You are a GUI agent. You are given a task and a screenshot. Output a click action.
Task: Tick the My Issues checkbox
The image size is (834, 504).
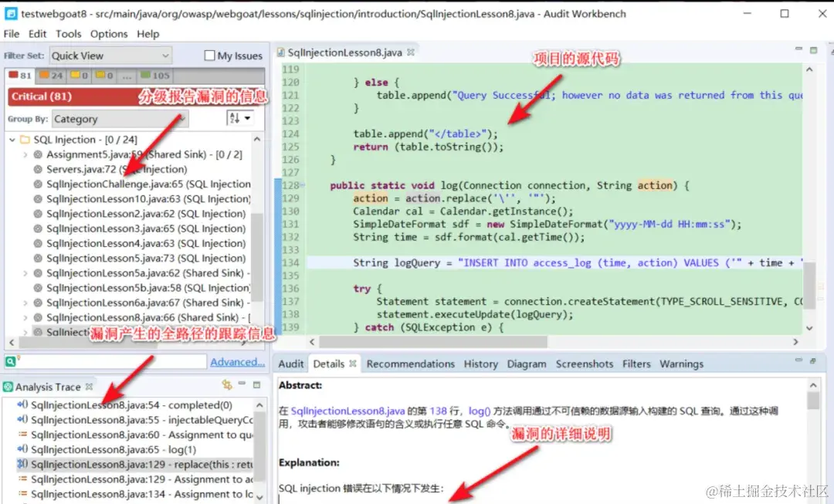click(209, 56)
